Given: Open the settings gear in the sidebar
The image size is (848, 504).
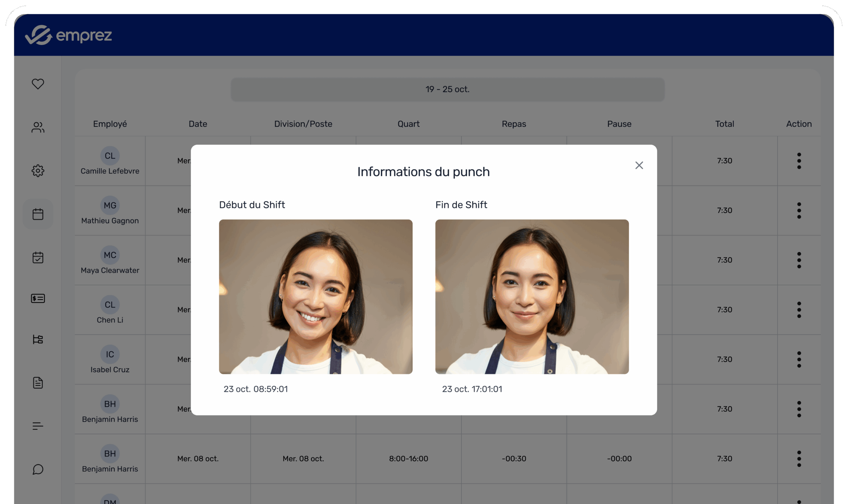Looking at the screenshot, I should (x=38, y=171).
